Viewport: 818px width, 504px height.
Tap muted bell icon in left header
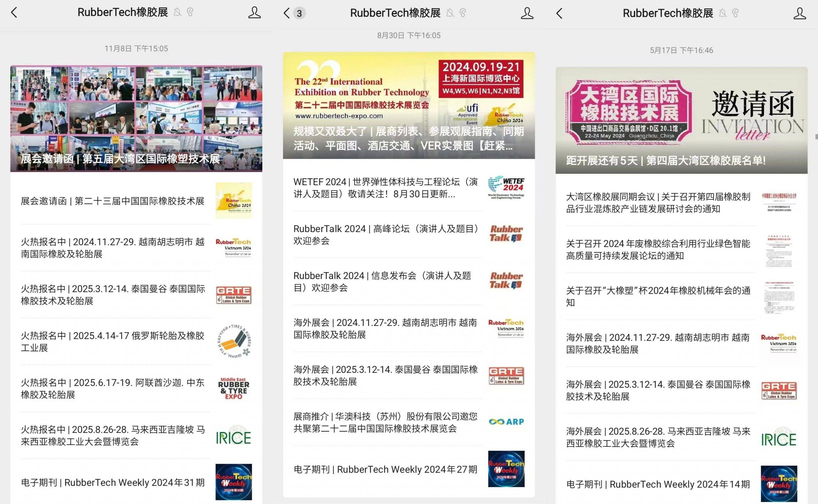tap(177, 13)
